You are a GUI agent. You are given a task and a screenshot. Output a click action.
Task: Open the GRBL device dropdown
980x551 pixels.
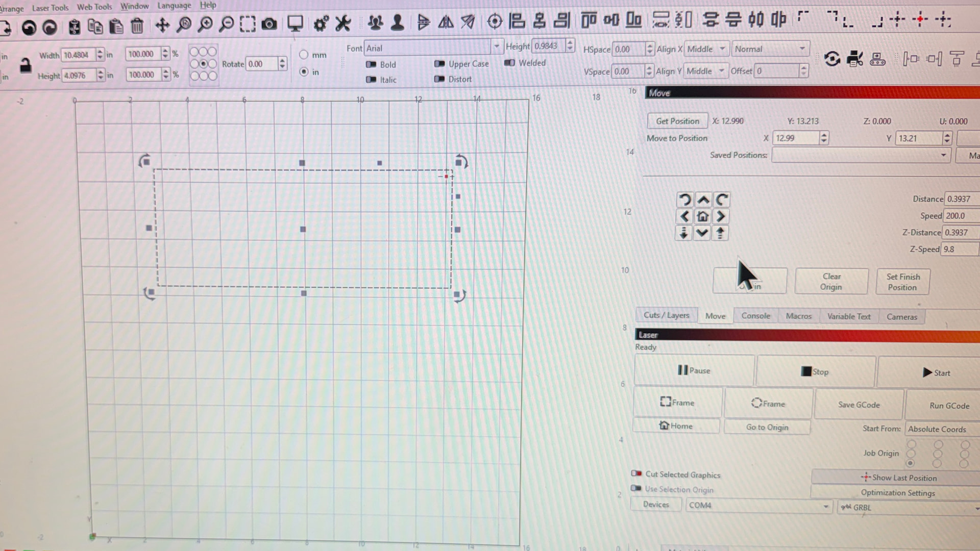tap(909, 508)
